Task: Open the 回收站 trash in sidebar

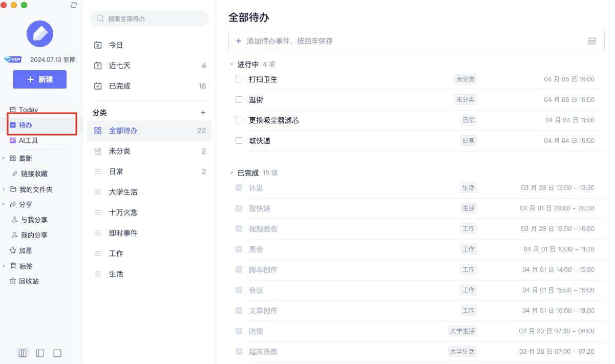Action: click(x=29, y=281)
